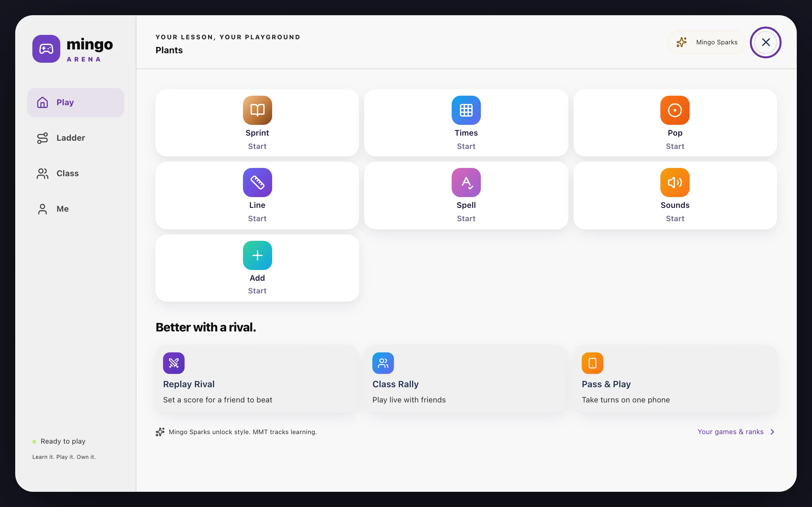Follow the Your games & ranks link

(730, 432)
